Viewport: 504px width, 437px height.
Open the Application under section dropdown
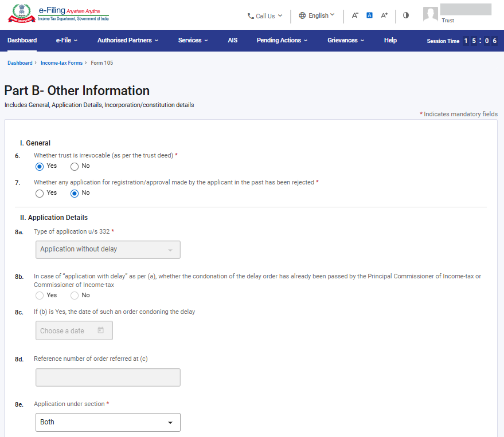pos(108,422)
